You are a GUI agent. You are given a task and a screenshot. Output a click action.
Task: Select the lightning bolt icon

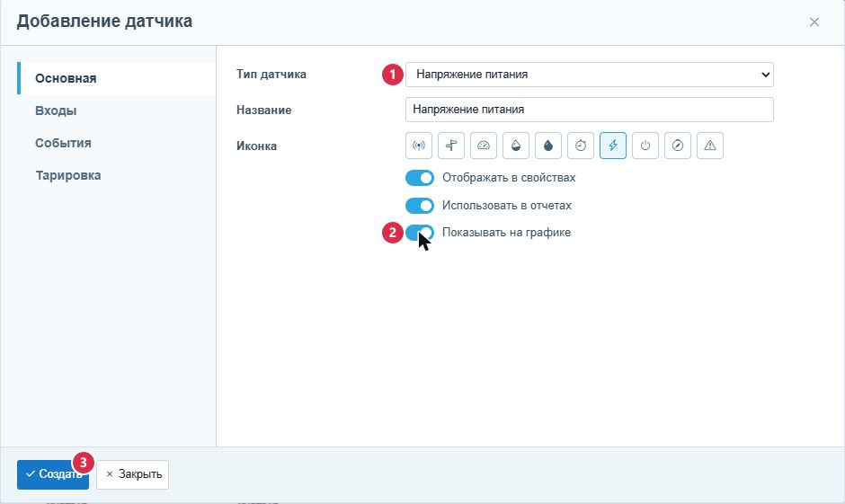[613, 146]
